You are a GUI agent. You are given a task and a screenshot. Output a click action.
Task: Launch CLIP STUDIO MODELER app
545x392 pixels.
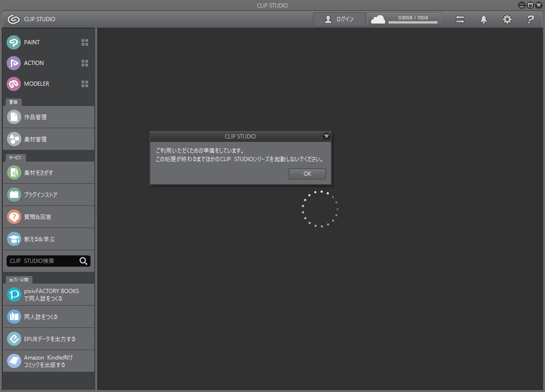pyautogui.click(x=36, y=84)
